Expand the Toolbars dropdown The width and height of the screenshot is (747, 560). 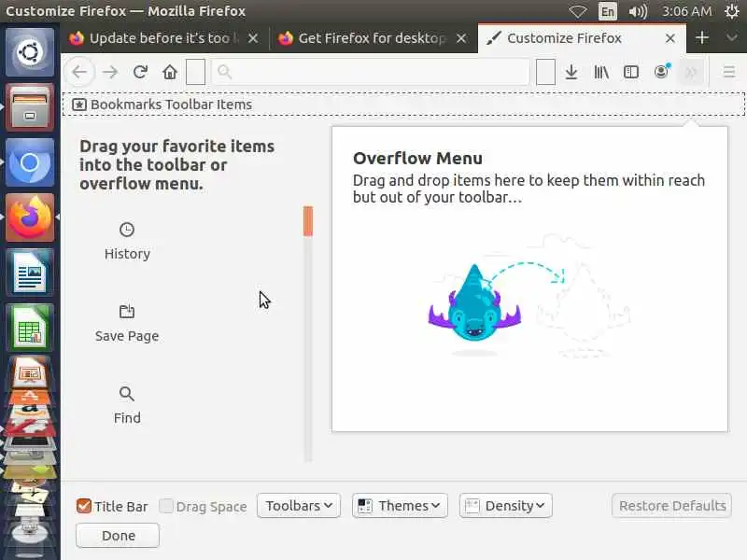point(299,505)
